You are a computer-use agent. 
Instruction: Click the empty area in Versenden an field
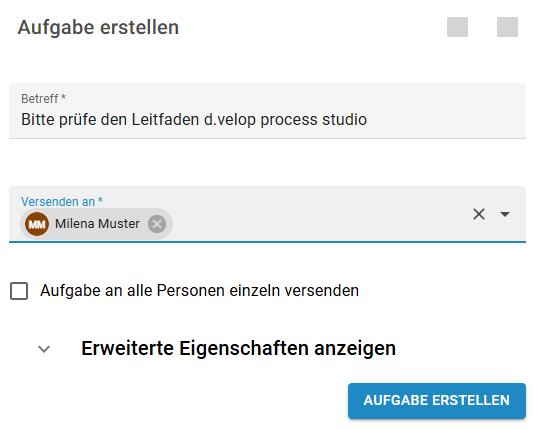tap(318, 222)
